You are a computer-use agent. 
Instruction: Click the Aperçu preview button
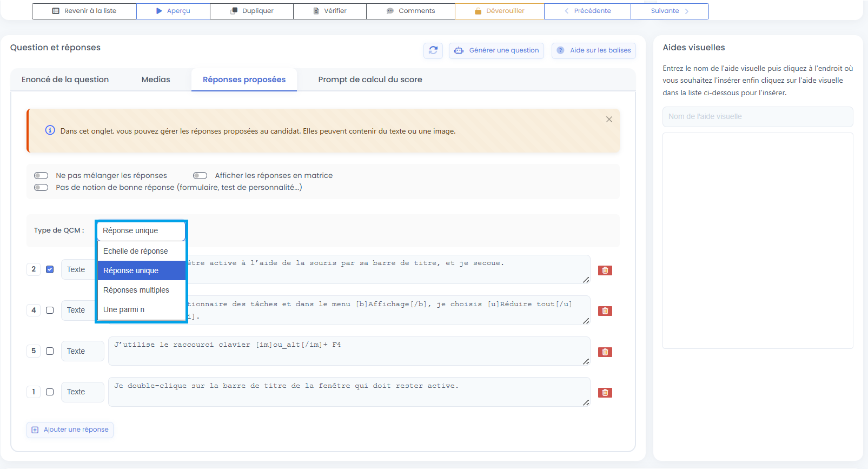[173, 11]
